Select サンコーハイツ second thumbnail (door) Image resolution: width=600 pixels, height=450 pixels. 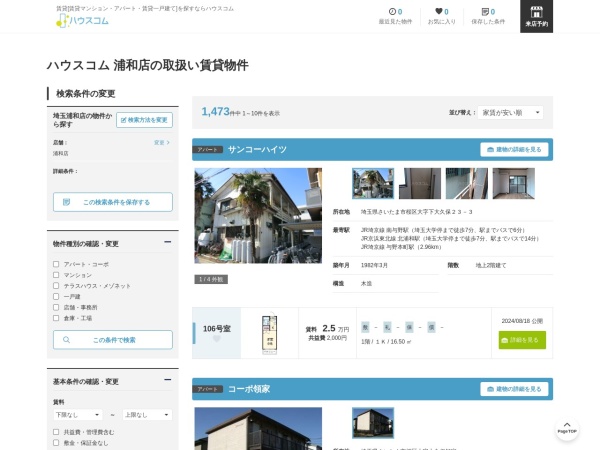coord(420,183)
